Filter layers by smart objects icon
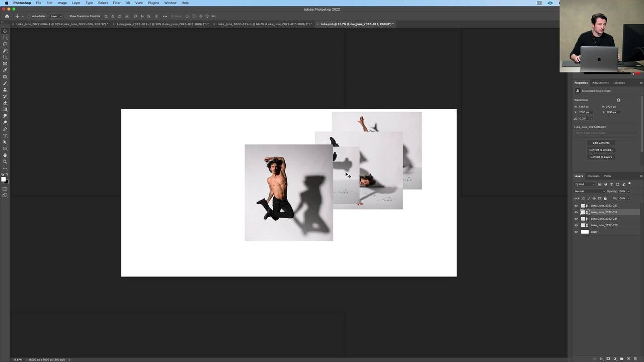The width and height of the screenshot is (644, 362). pyautogui.click(x=624, y=185)
